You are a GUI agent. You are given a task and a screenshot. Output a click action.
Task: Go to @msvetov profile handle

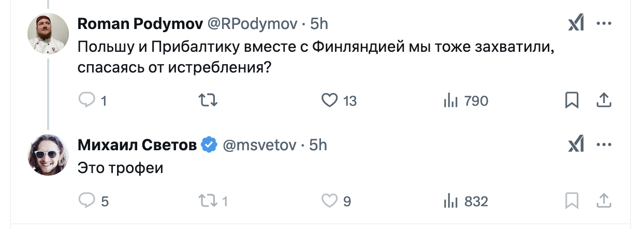point(259,146)
